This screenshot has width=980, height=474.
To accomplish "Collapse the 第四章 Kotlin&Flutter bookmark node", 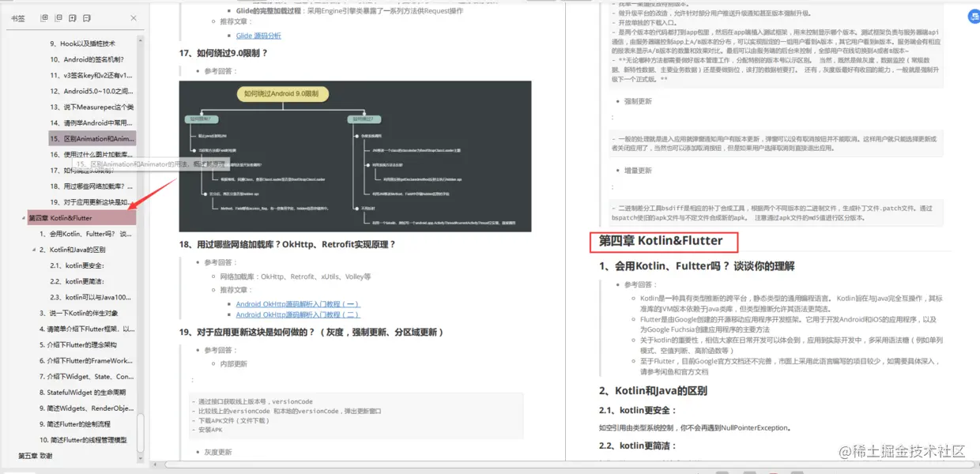I will [x=23, y=218].
